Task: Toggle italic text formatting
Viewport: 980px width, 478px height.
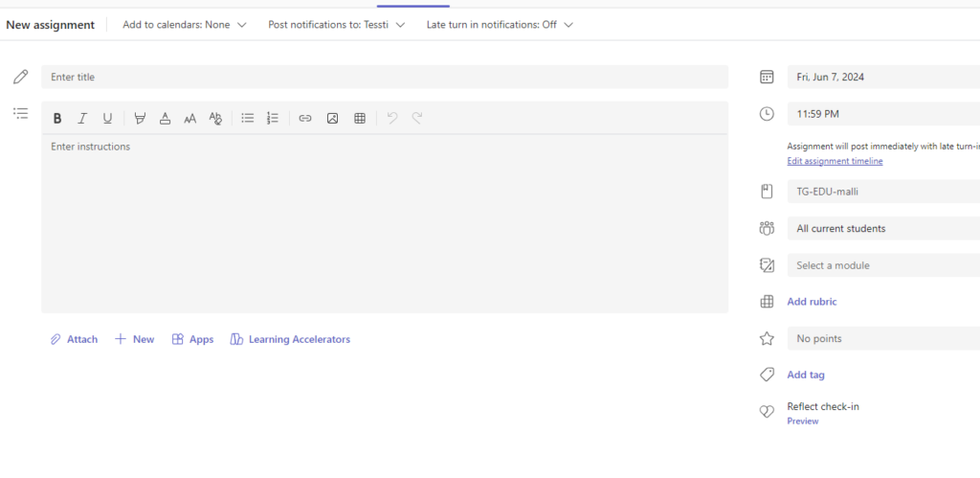Action: 82,119
